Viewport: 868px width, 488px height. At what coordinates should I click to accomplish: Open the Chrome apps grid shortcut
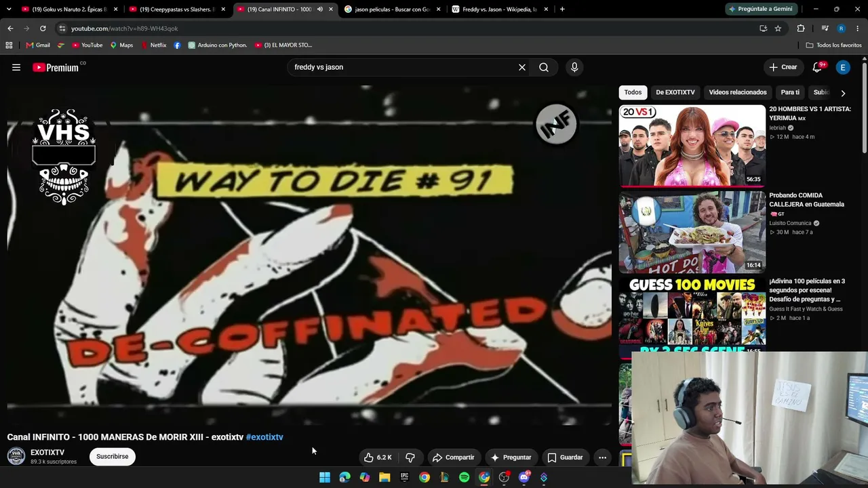tap(9, 45)
